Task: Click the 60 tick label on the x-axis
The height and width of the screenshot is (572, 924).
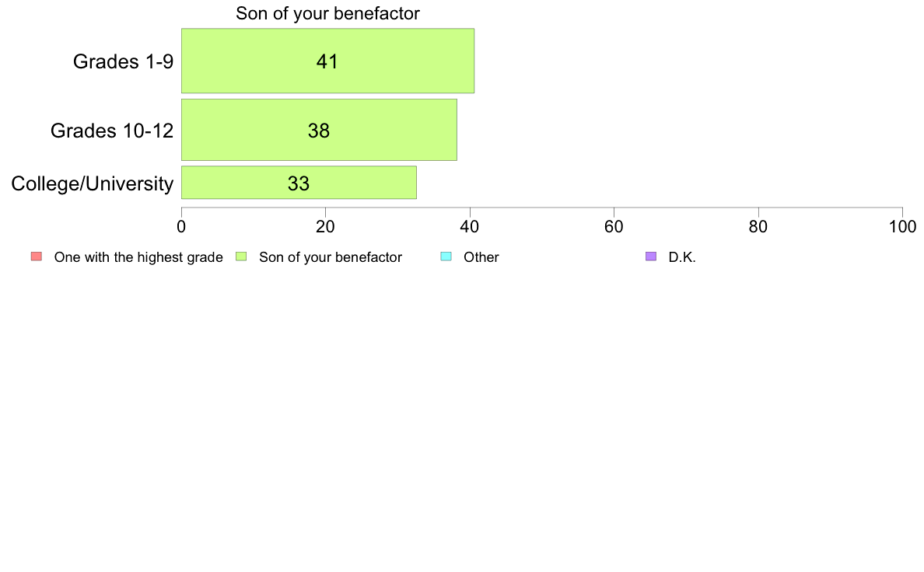Action: [614, 227]
